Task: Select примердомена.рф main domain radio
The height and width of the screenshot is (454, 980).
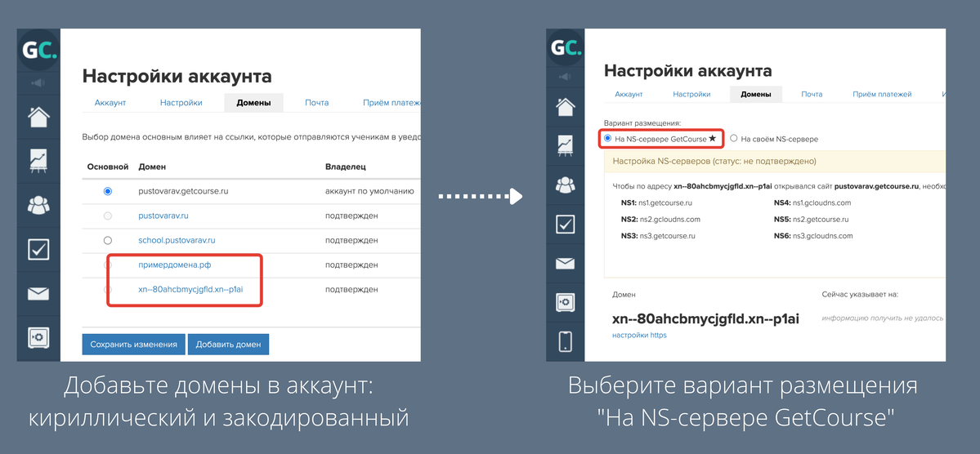Action: tap(108, 265)
